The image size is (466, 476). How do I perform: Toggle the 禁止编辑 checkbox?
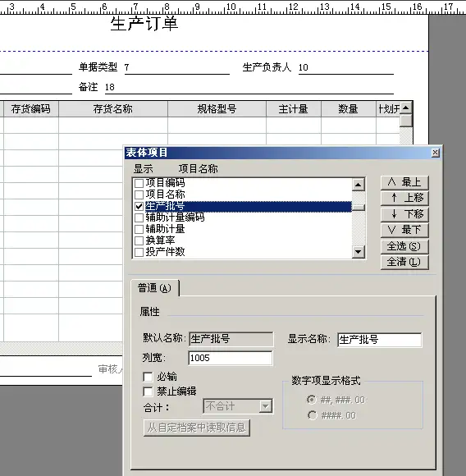pyautogui.click(x=148, y=391)
